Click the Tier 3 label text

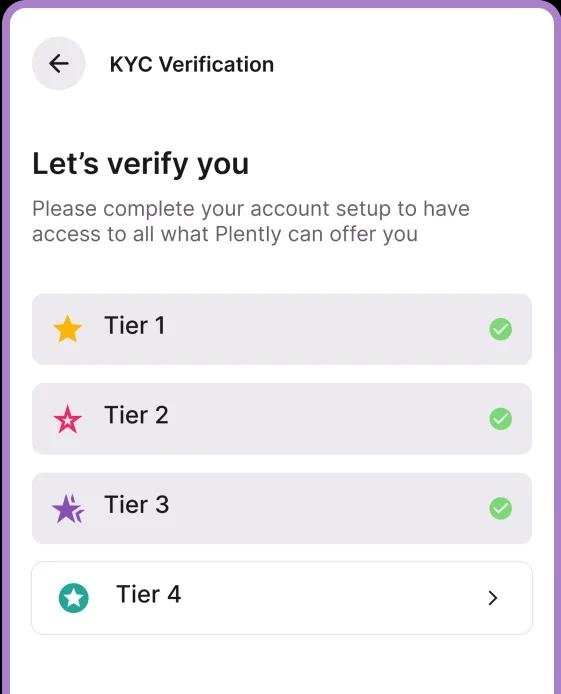point(137,505)
